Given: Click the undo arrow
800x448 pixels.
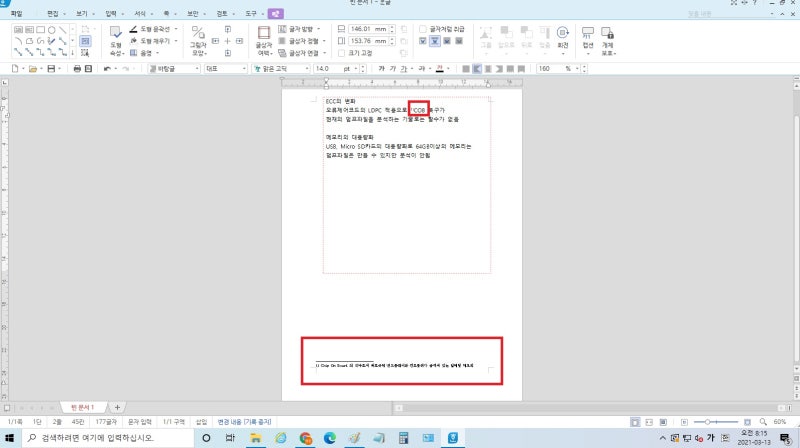Looking at the screenshot, I should [107, 68].
